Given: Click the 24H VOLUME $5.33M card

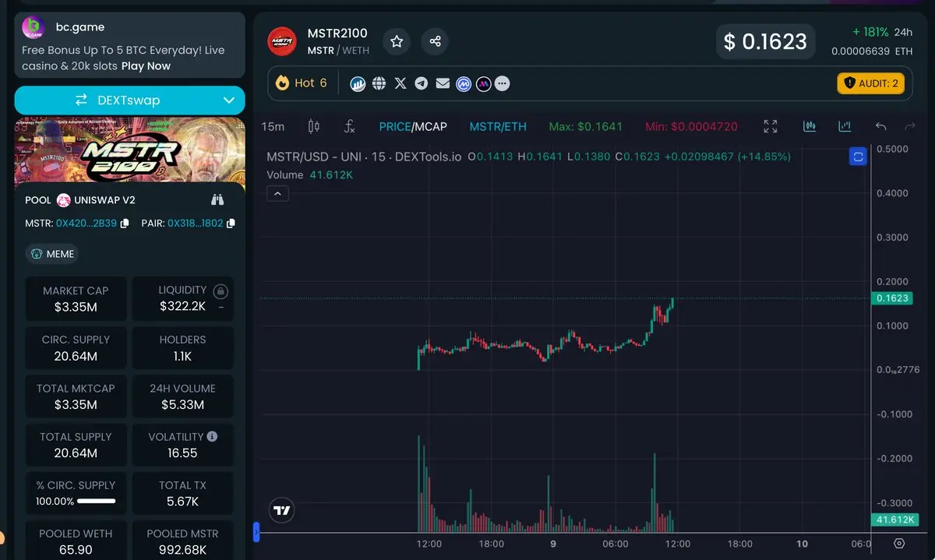Looking at the screenshot, I should click(182, 396).
